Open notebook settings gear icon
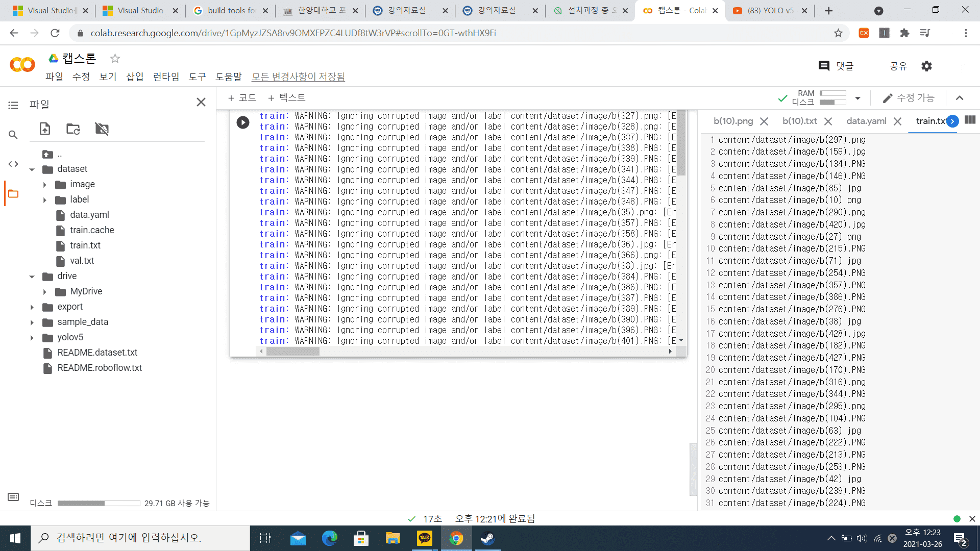The width and height of the screenshot is (980, 551). click(x=926, y=66)
